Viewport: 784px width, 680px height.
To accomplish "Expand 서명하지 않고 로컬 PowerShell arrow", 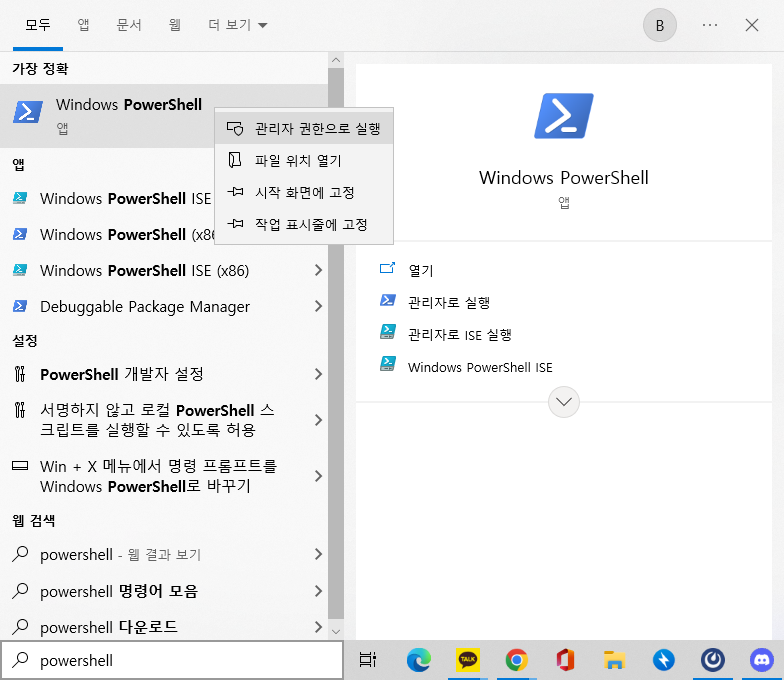I will pyautogui.click(x=318, y=420).
